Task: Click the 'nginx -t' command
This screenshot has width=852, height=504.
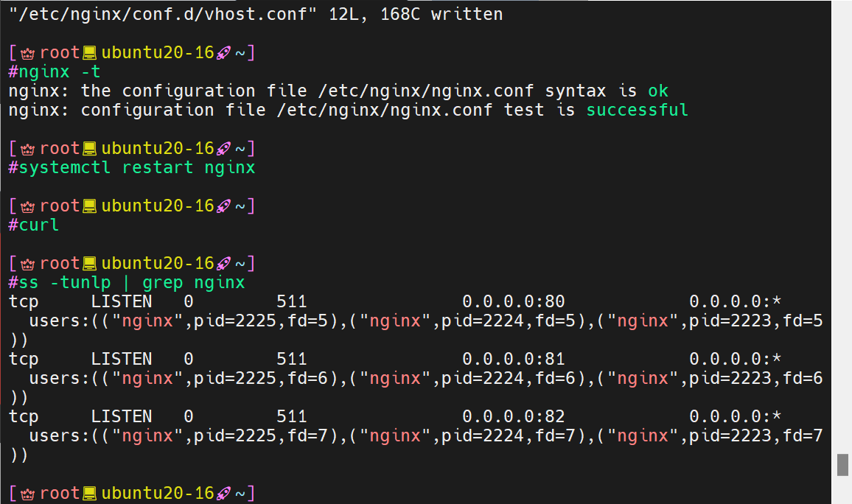Action: coord(60,71)
